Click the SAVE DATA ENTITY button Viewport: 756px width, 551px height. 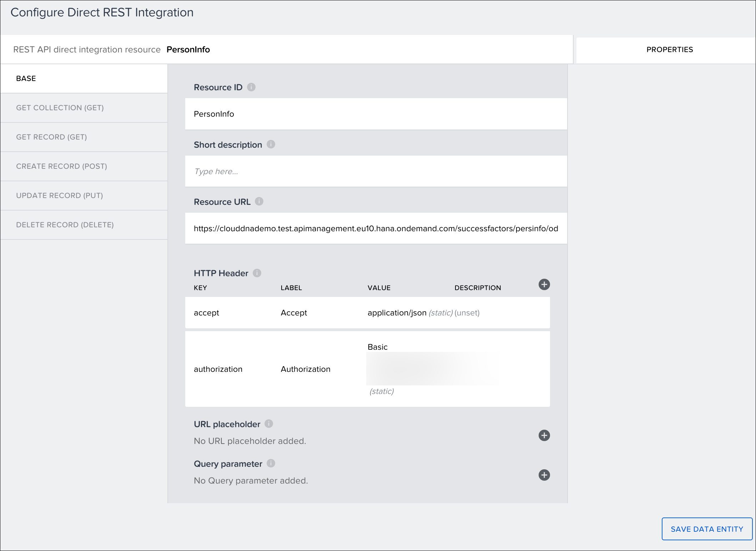[x=707, y=529]
